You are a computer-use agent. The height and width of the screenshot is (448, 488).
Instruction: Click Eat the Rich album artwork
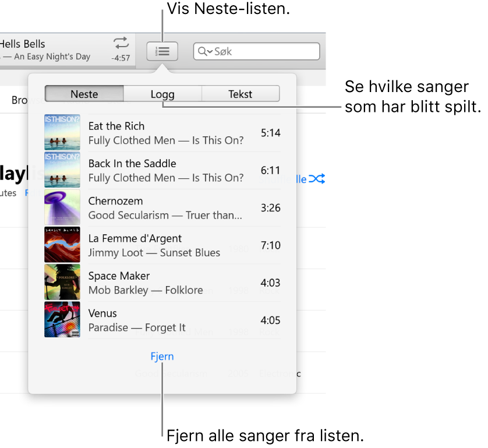[x=62, y=132]
